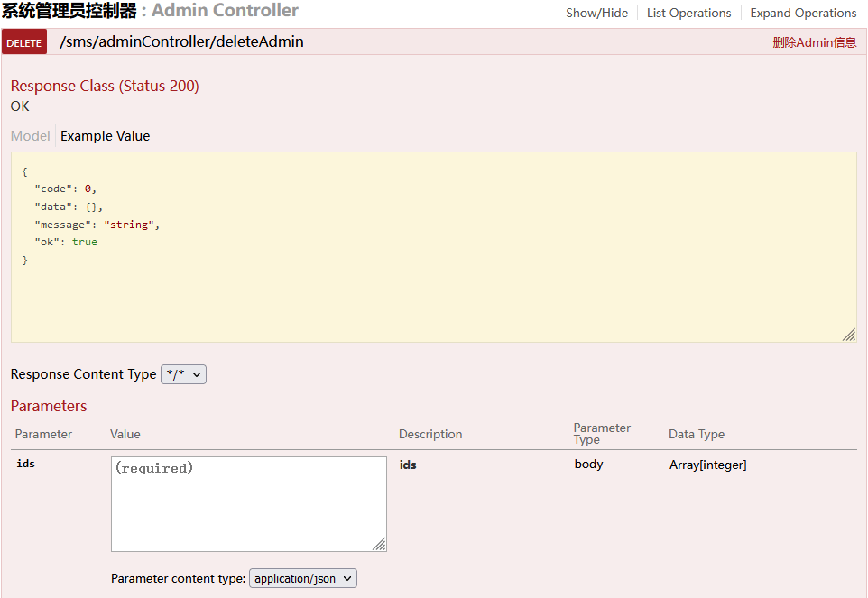The image size is (868, 598).
Task: Click the Array[integer] data type text
Action: (x=707, y=465)
